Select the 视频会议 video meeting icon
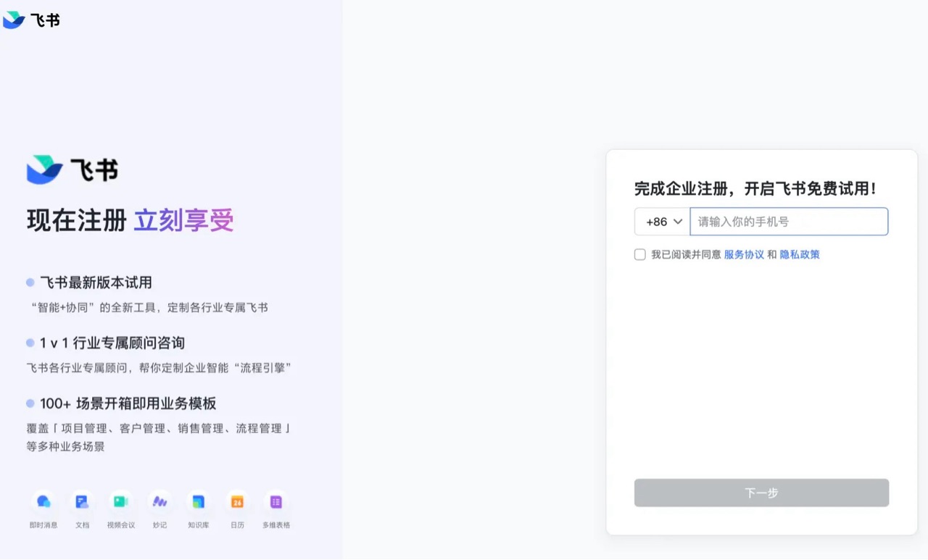This screenshot has width=928, height=560. pos(120,501)
